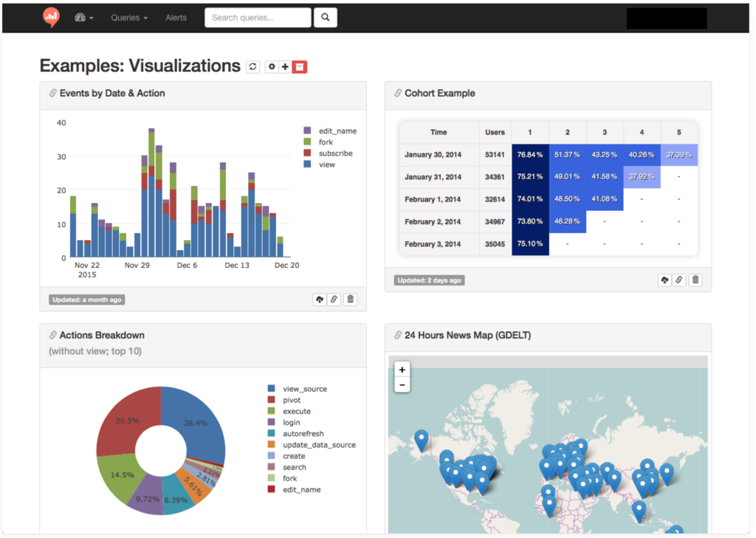Open Events by Date & Action query link

(112, 94)
